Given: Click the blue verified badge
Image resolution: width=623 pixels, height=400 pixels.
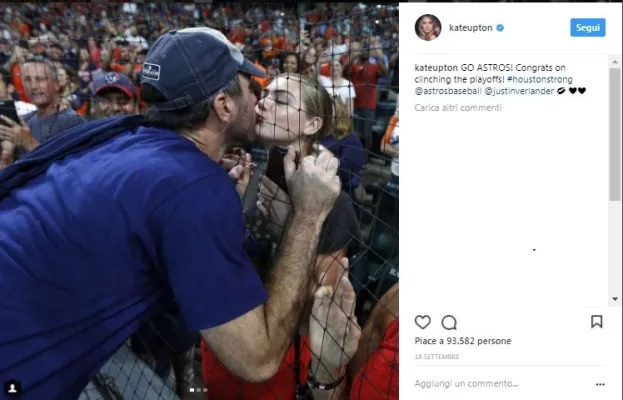Looking at the screenshot, I should coord(500,28).
